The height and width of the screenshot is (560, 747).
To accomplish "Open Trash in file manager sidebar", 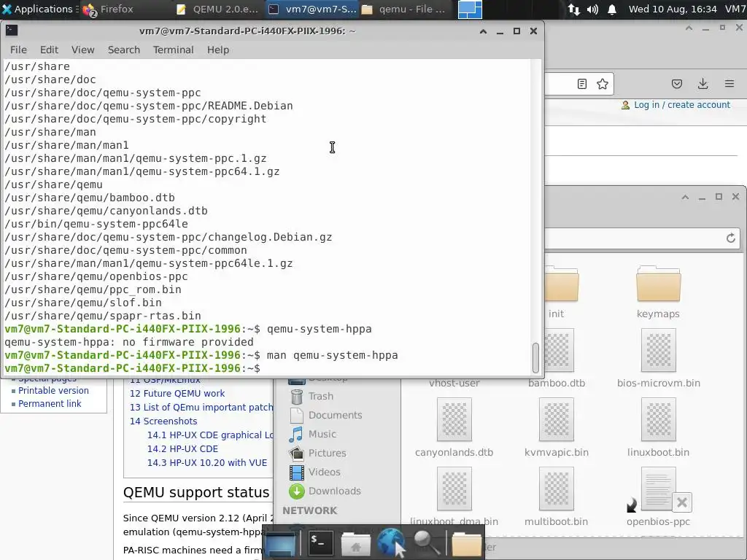I will [312, 396].
